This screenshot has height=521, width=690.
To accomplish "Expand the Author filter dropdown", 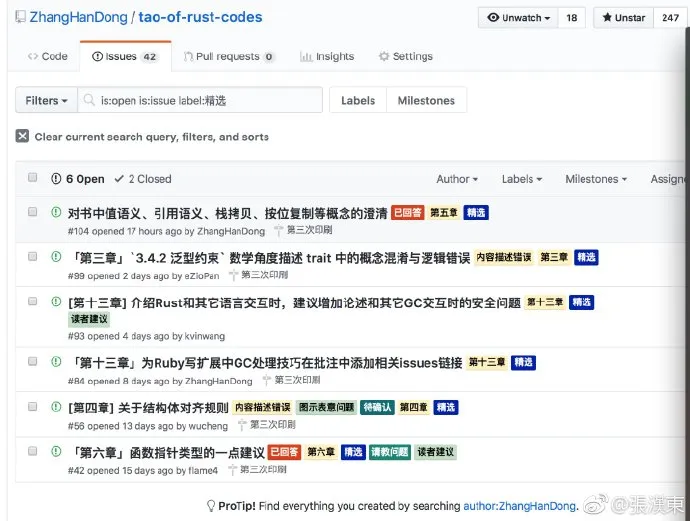I will click(457, 179).
